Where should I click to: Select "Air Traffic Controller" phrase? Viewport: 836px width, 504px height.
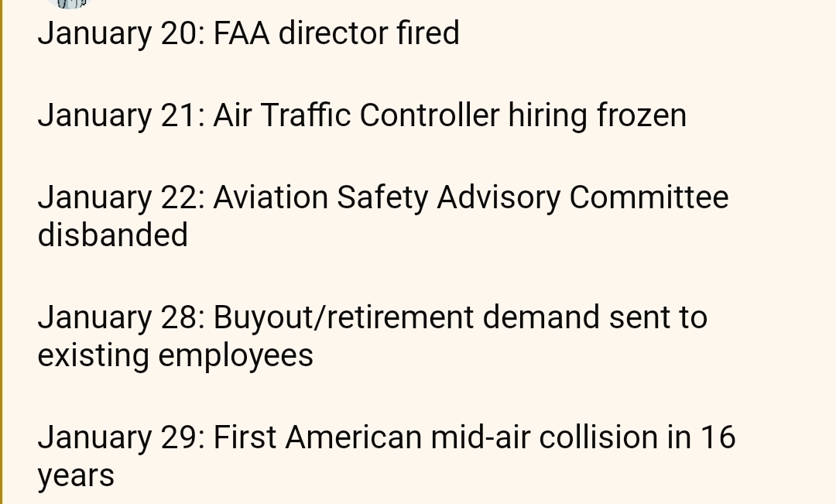click(x=356, y=116)
